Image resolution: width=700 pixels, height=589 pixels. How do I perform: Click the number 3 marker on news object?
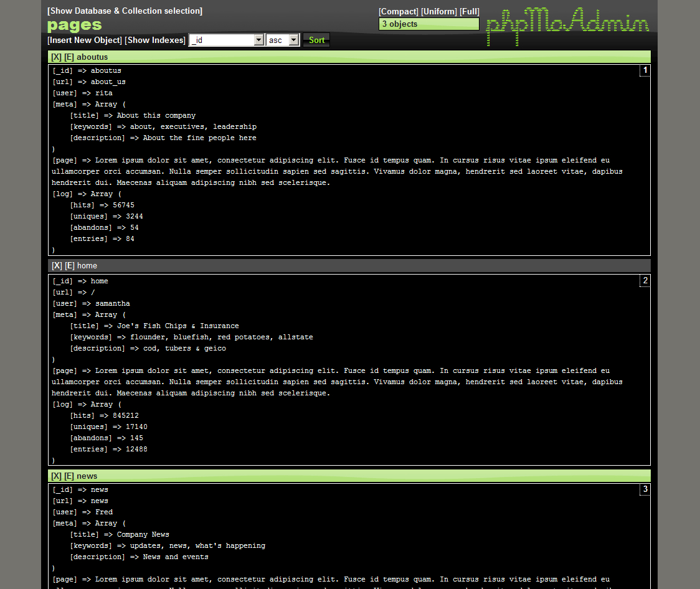(645, 489)
